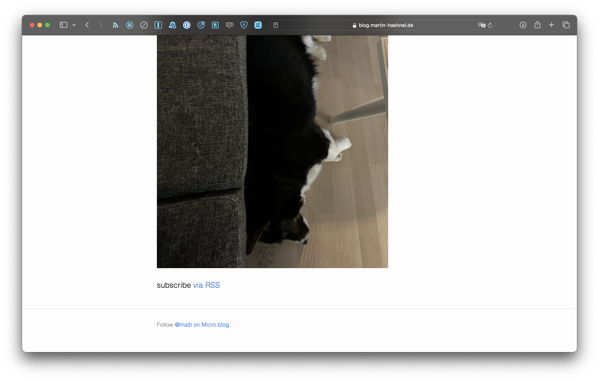Click the circled slash blocker extension icon

(x=144, y=25)
